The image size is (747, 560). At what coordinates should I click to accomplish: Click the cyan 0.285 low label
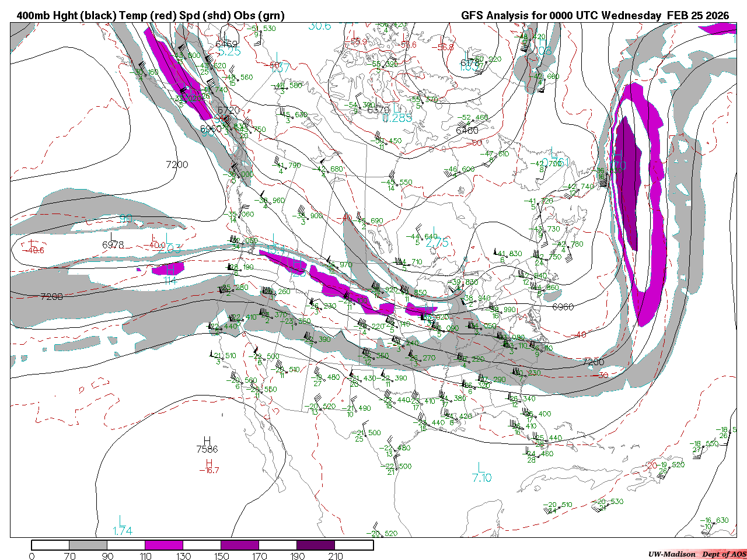[397, 118]
